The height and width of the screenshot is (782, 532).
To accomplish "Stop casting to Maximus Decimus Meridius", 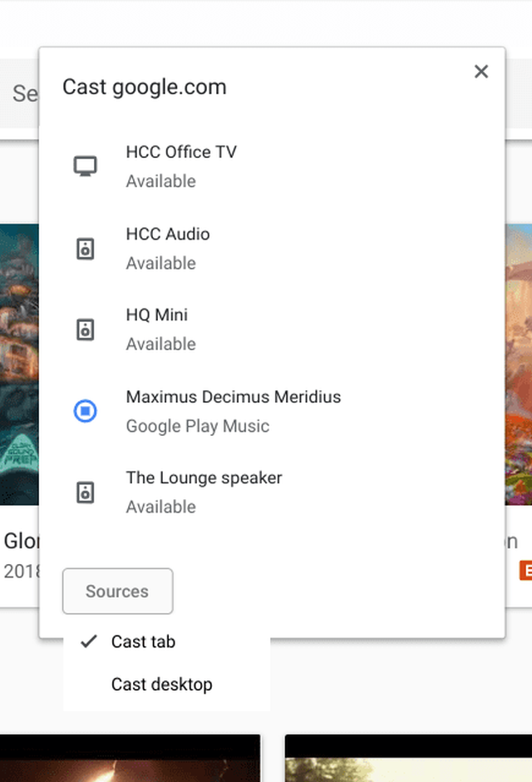I will point(85,411).
